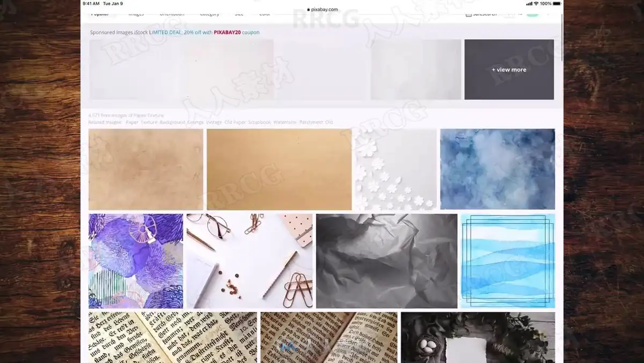Click the 'Parchment' related tag
644x363 pixels.
click(x=311, y=122)
